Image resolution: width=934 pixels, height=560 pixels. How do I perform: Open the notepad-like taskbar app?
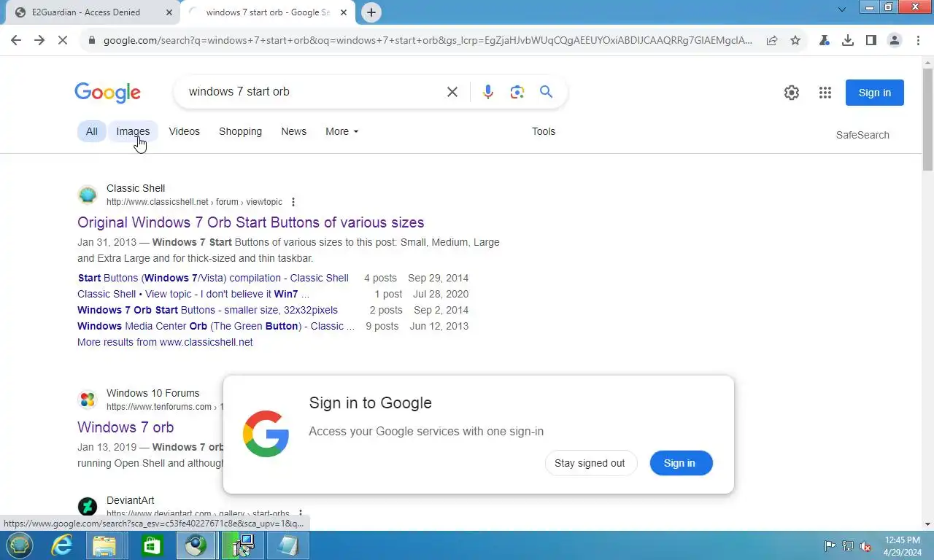287,545
